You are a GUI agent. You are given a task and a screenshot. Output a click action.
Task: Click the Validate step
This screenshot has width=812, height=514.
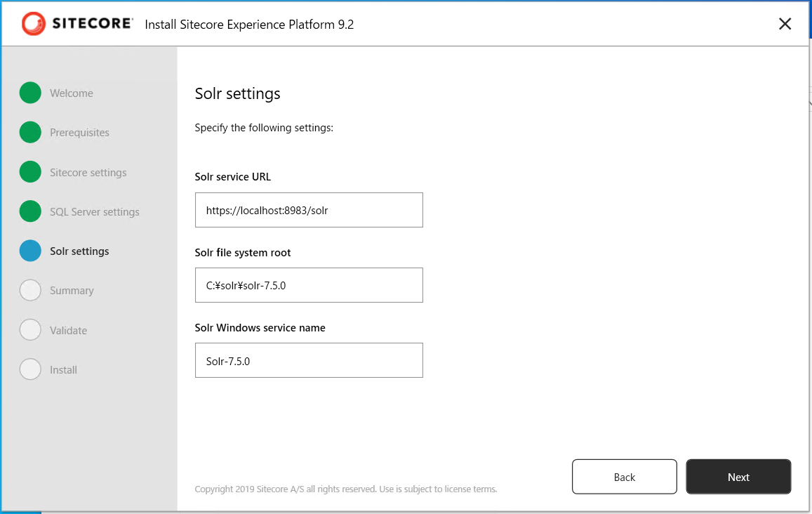coord(68,331)
